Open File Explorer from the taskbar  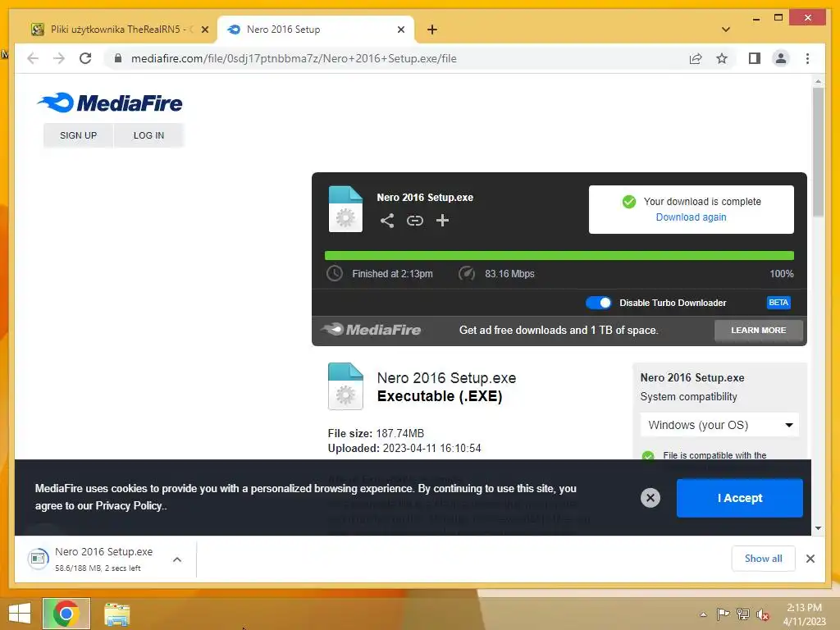(x=116, y=614)
